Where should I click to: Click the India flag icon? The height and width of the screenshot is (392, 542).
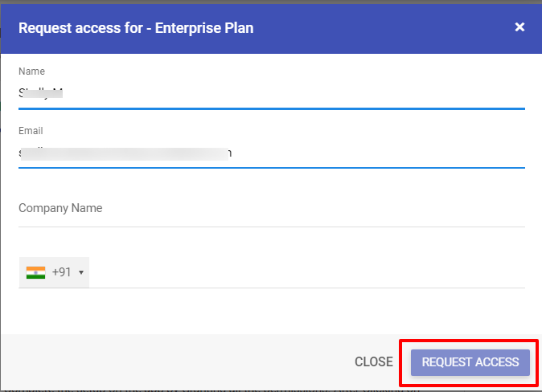[35, 272]
